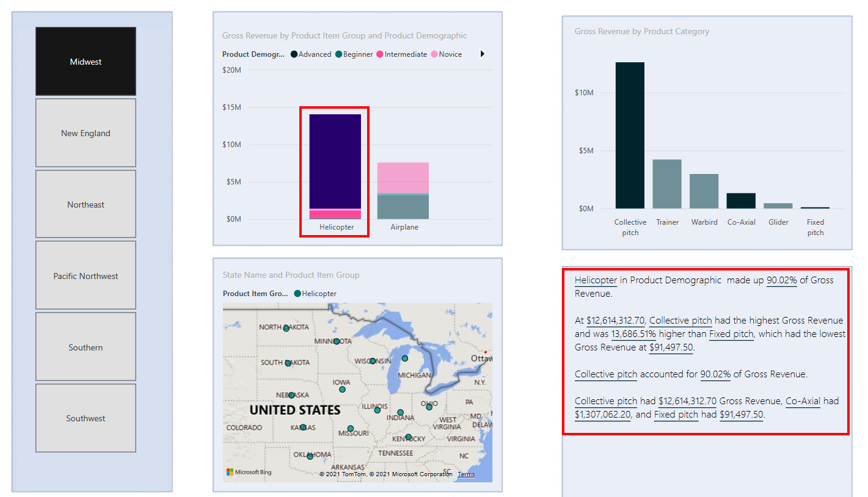Select the Ohio data point on map
Viewport: 868px width, 497px height.
[429, 407]
